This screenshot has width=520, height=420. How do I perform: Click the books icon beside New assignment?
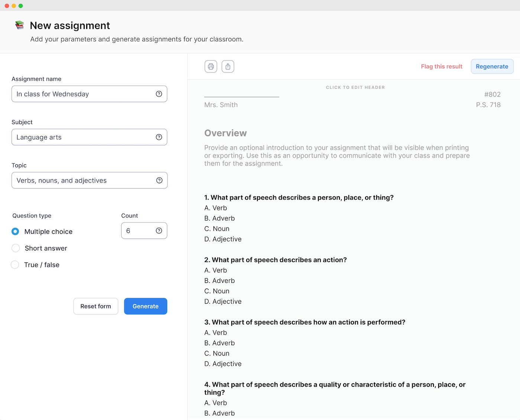pos(19,25)
